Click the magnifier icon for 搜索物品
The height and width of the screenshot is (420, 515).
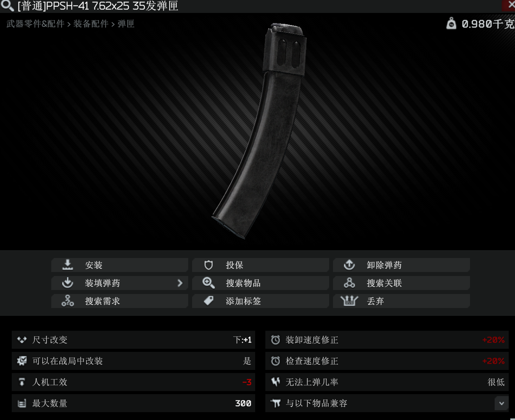pyautogui.click(x=209, y=283)
